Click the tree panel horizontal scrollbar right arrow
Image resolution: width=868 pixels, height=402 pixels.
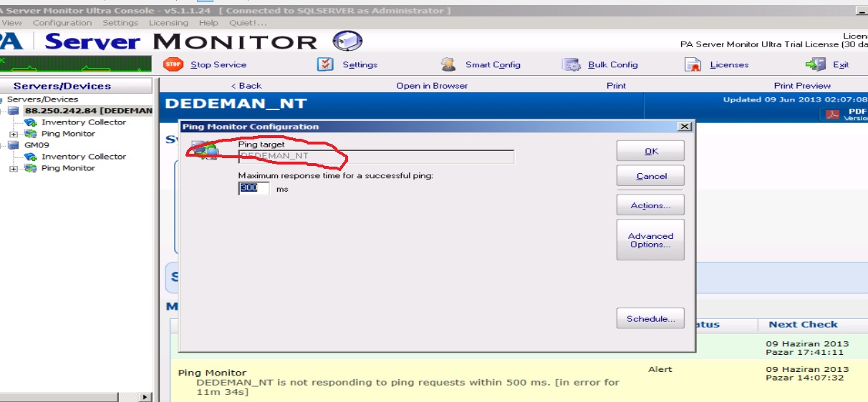point(145,396)
